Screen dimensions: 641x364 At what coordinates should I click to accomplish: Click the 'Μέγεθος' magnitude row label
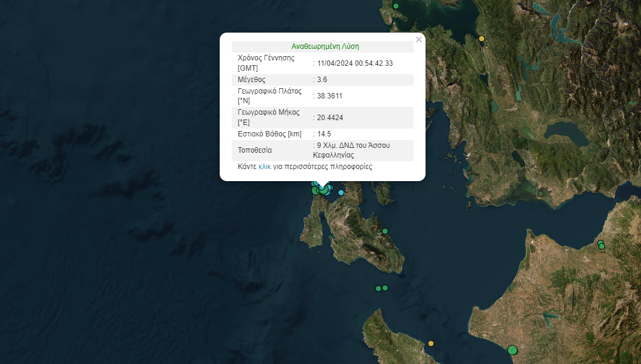(x=252, y=80)
